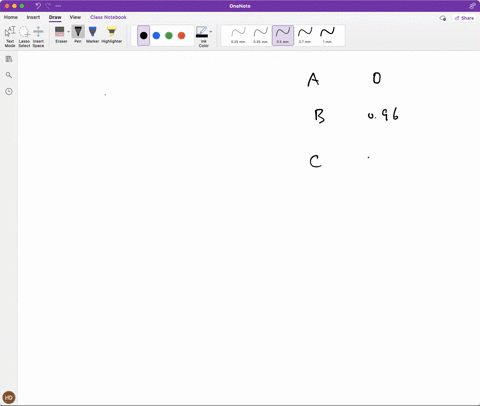Open the search magnifier in sidebar
This screenshot has width=480, height=406.
9,75
